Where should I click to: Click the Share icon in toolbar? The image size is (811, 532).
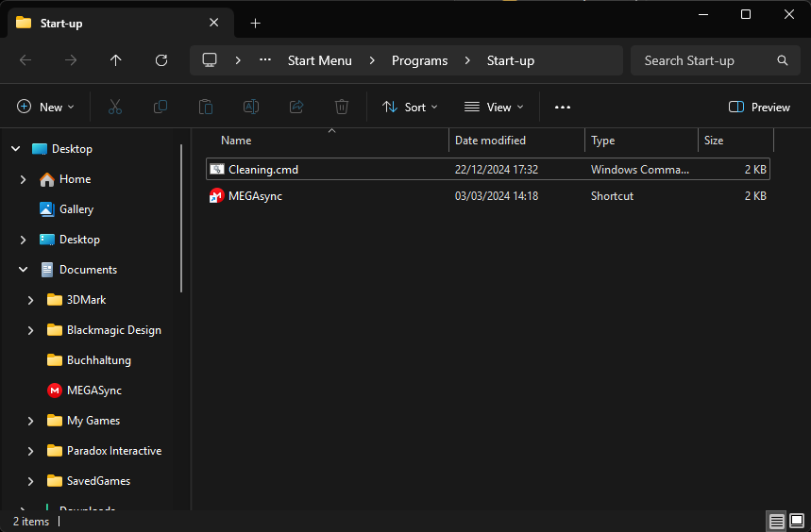pyautogui.click(x=296, y=108)
